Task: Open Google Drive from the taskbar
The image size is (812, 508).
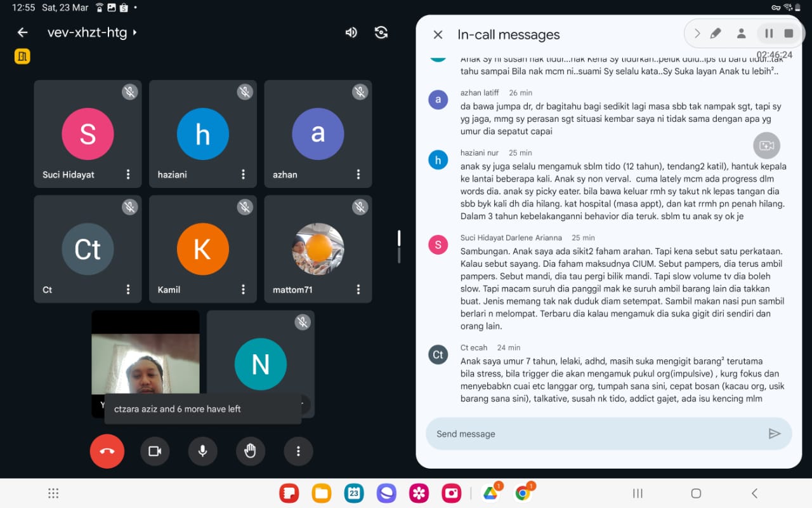Action: (x=490, y=493)
